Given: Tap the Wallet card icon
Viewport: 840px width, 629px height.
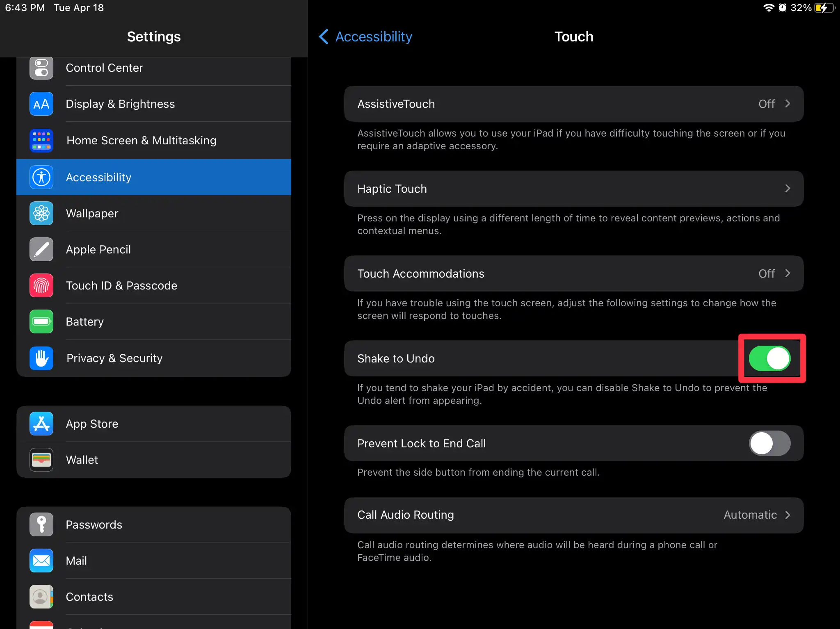Looking at the screenshot, I should click(x=41, y=460).
